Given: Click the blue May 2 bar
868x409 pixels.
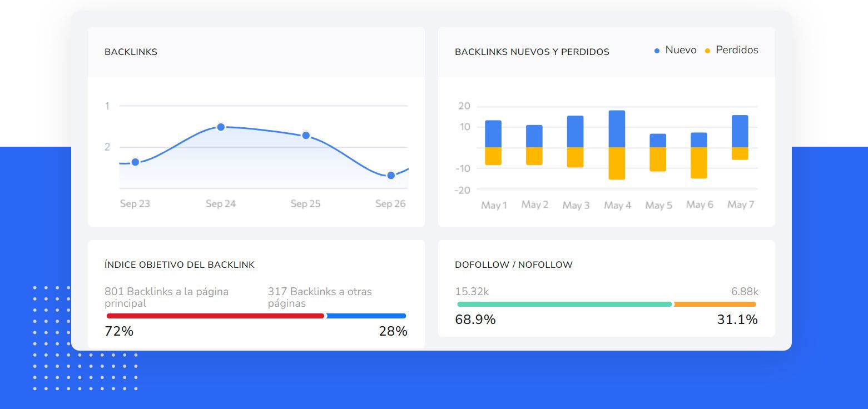Looking at the screenshot, I should tap(534, 136).
